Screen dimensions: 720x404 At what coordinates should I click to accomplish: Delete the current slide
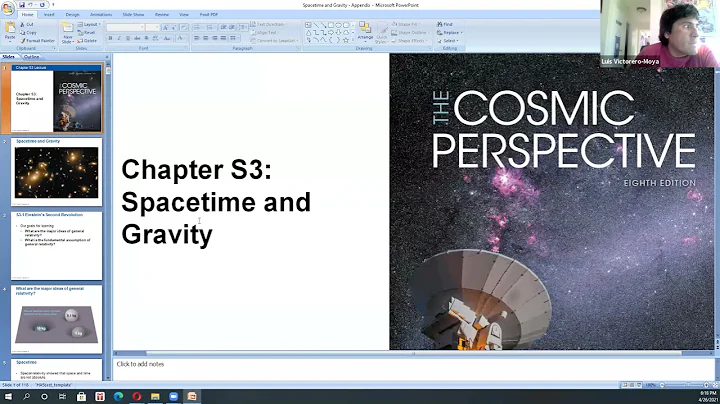[x=87, y=41]
